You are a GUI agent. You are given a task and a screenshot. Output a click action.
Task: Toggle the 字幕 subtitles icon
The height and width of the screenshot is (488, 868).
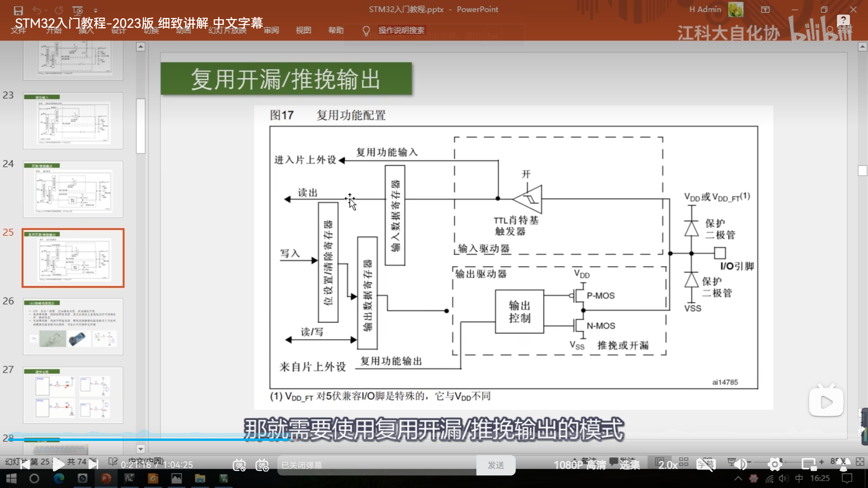pos(706,465)
